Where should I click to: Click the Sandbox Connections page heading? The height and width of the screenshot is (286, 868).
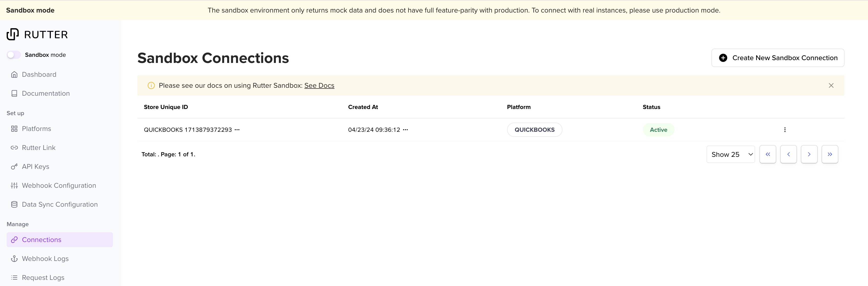[x=213, y=58]
